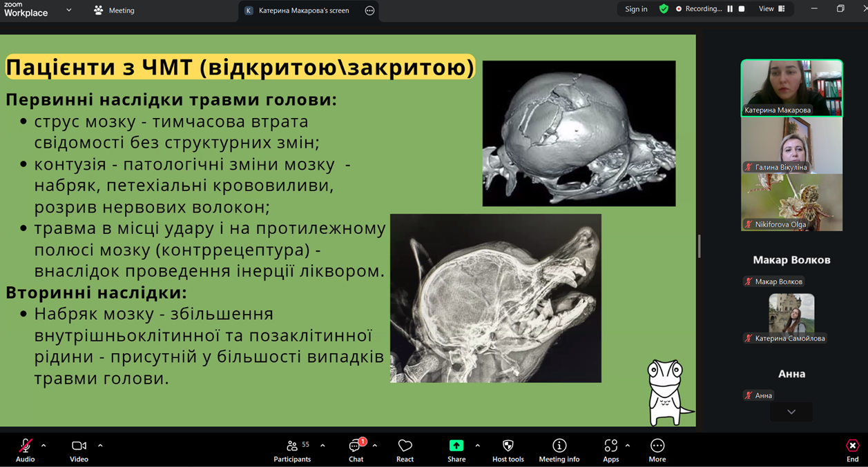Click the muted mic icon beside Галина Вікуліна
The height and width of the screenshot is (467, 868).
tap(749, 167)
